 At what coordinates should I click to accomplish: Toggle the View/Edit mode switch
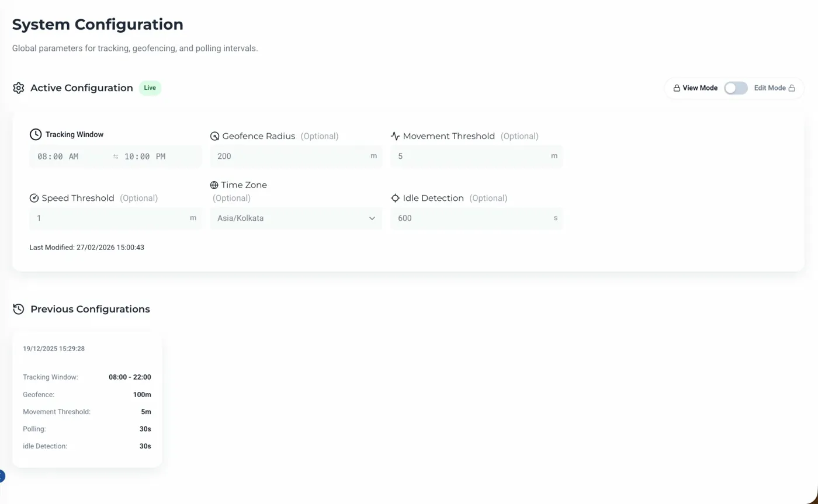pyautogui.click(x=736, y=88)
